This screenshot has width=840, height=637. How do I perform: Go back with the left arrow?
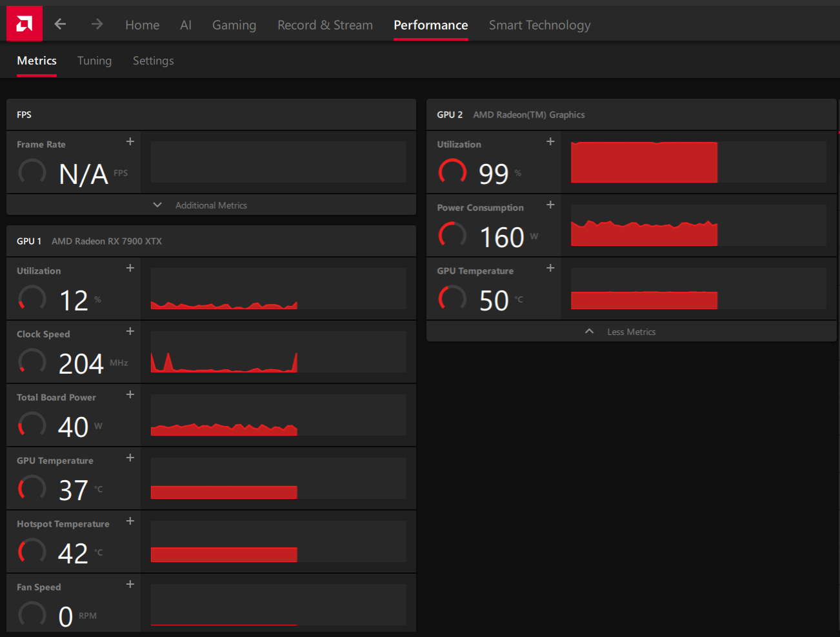point(60,24)
